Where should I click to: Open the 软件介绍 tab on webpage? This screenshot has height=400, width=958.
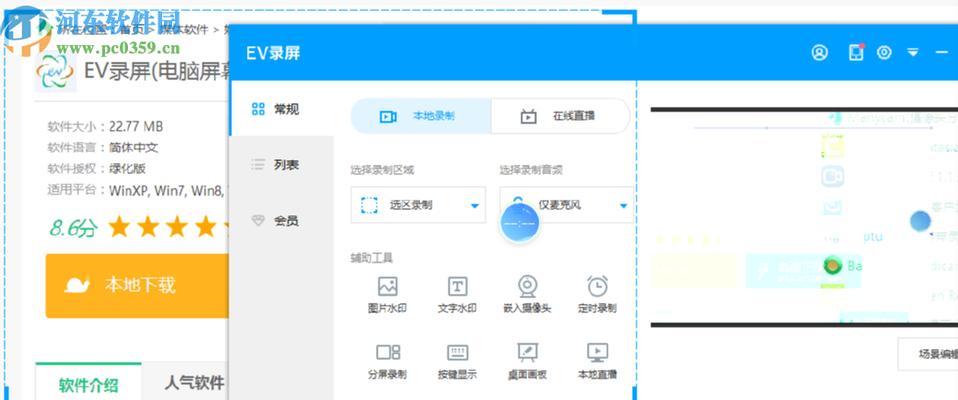89,384
